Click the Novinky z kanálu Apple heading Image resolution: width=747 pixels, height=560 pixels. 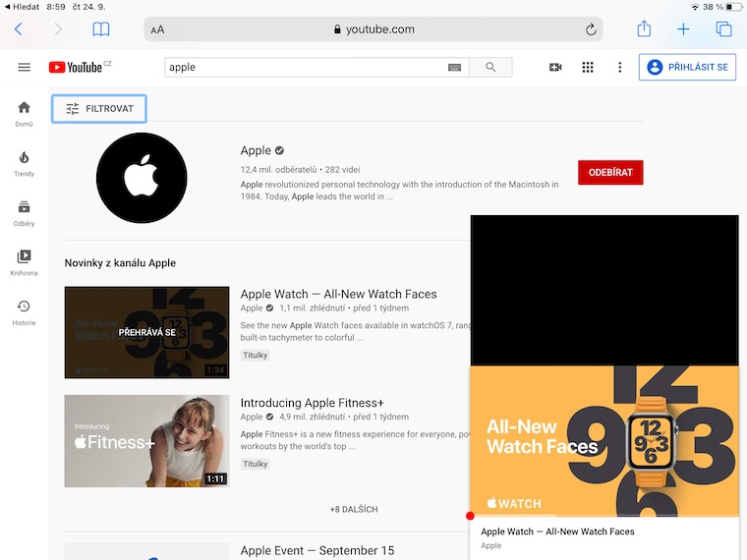tap(120, 263)
